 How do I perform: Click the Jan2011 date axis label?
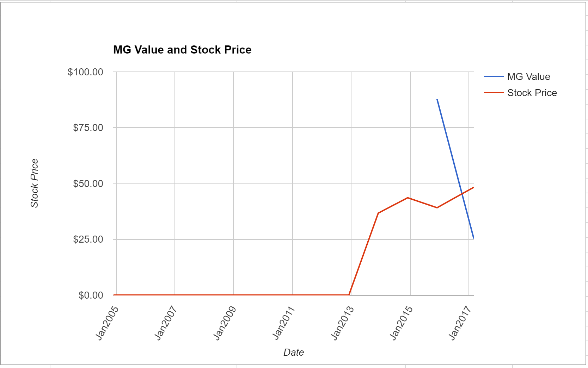(x=283, y=323)
